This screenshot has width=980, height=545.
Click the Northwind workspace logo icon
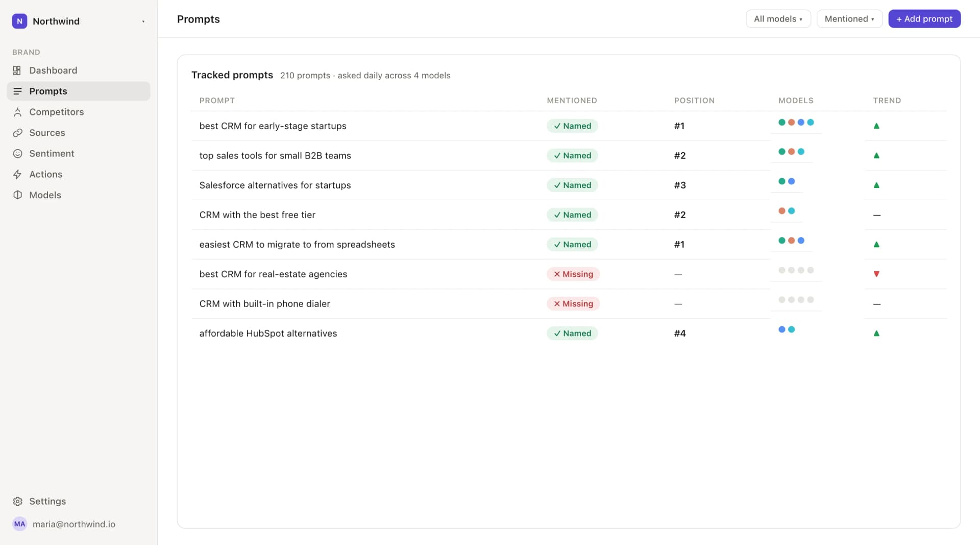click(x=19, y=21)
